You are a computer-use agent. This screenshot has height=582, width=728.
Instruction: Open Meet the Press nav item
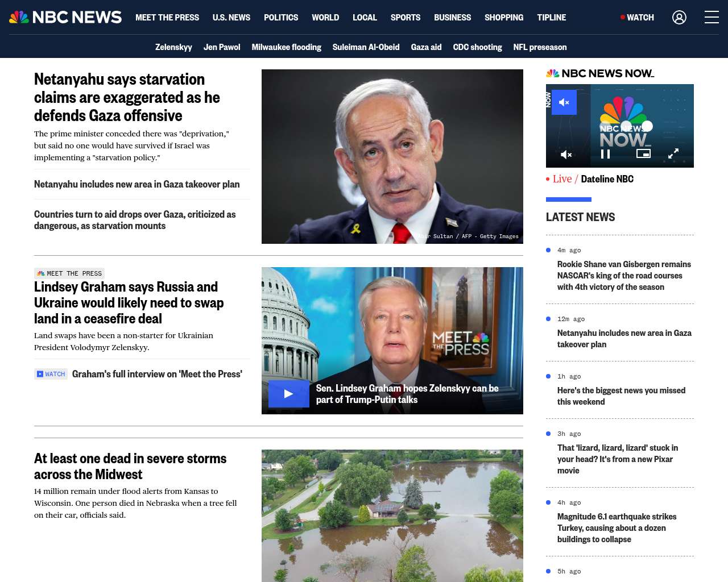[x=167, y=18]
